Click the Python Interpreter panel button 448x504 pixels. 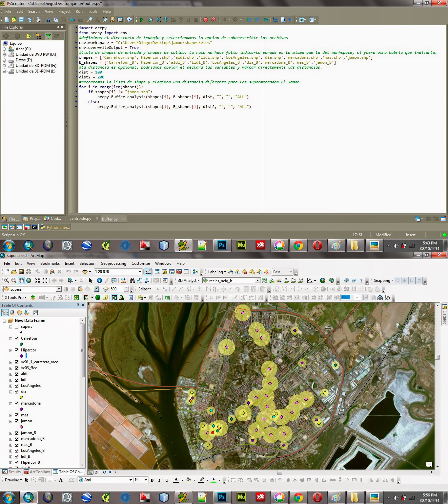[55, 227]
